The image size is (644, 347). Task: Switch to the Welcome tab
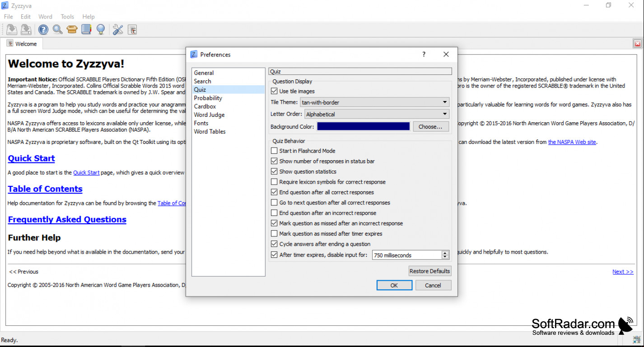(x=22, y=44)
